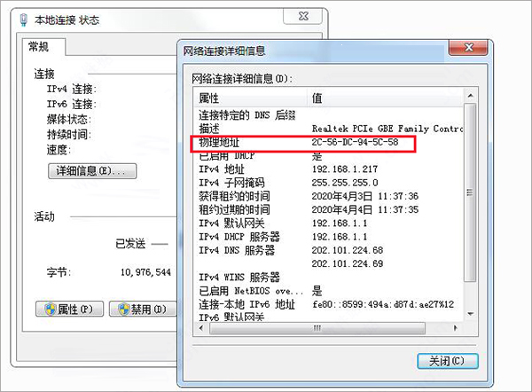Select value 2020年4月4日 11:37:35
Image resolution: width=532 pixels, height=392 pixels.
point(365,209)
